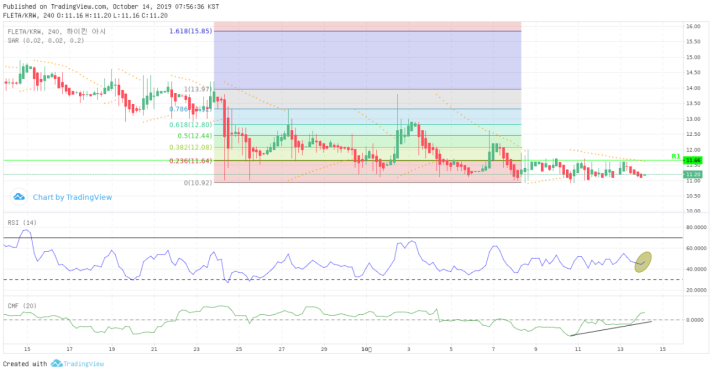Select the olive ellipse on RSI line

point(643,262)
